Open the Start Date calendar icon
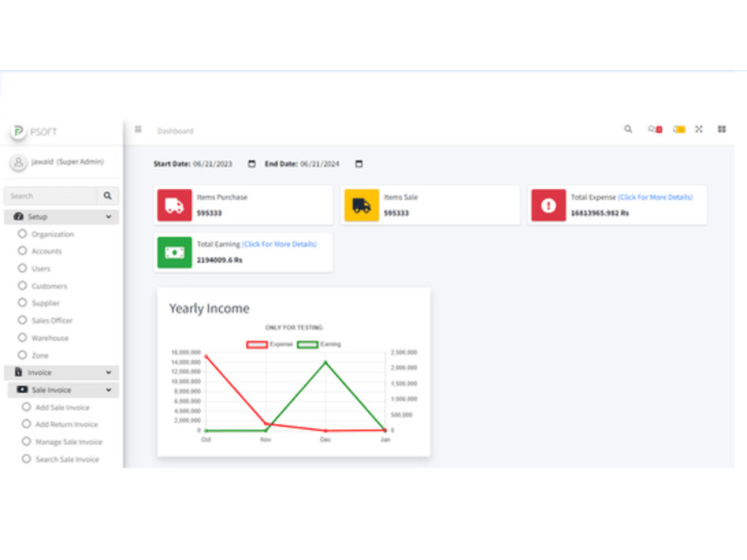 252,164
